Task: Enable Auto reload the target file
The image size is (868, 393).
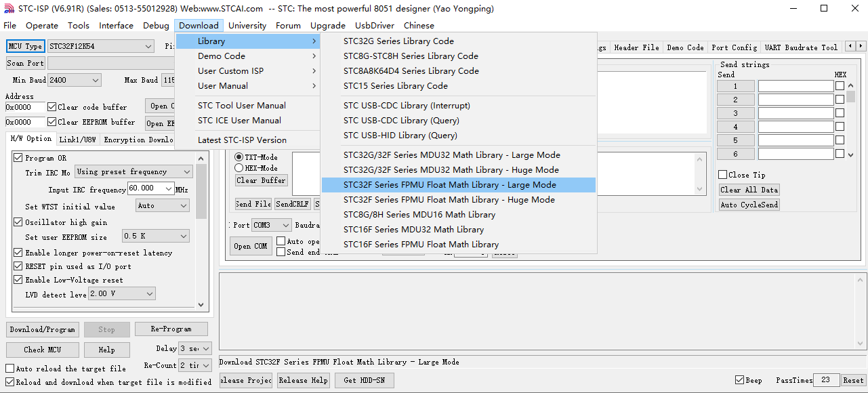Action: coord(10,369)
